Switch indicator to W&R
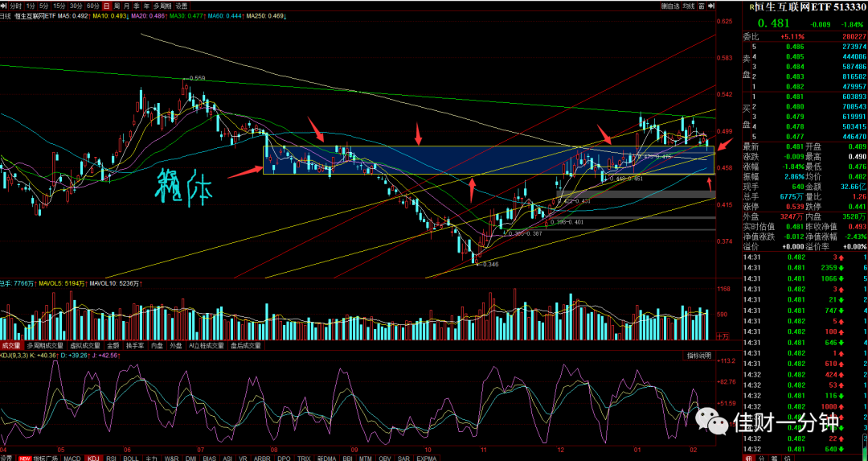 [x=172, y=459]
